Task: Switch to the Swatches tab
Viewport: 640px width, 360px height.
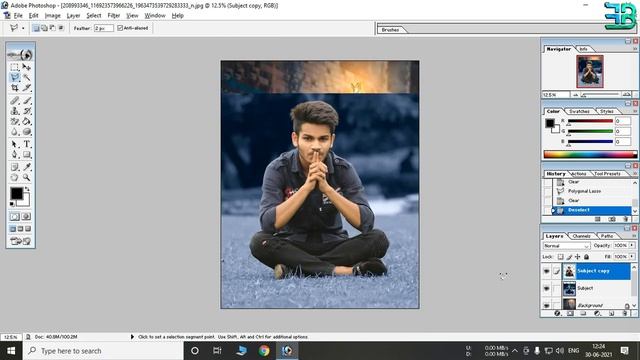Action: (x=579, y=111)
